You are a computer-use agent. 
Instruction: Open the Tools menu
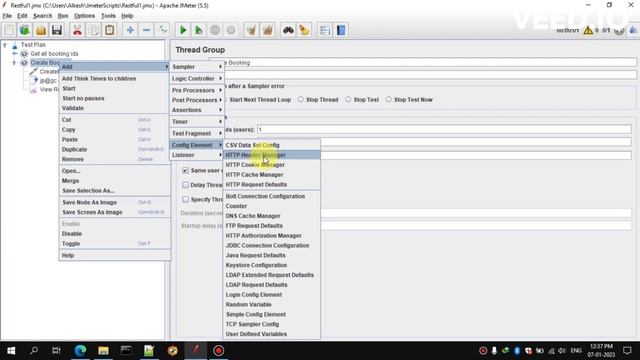click(x=108, y=16)
